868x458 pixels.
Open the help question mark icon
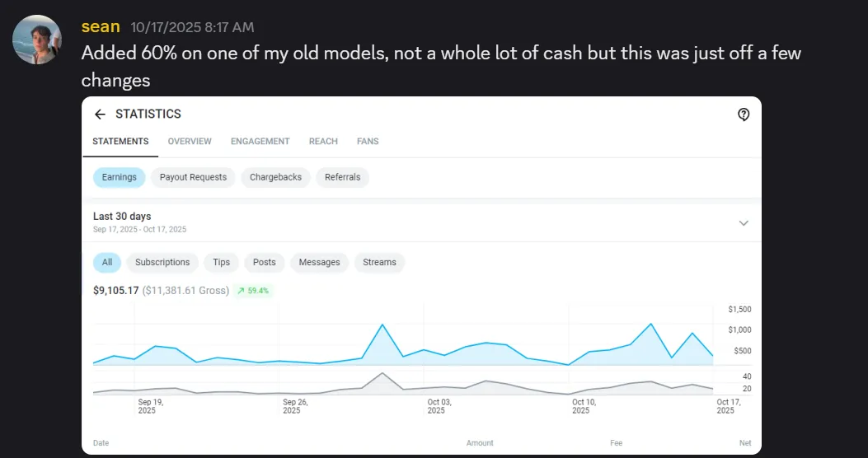(x=743, y=114)
